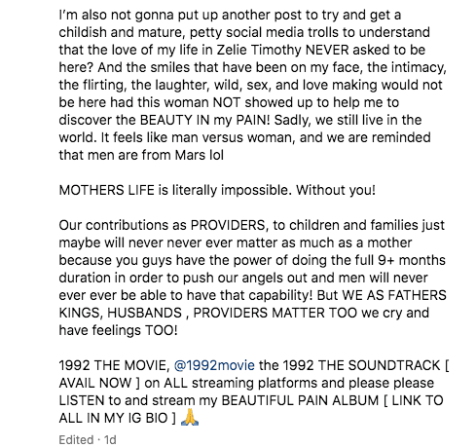Click the text "1992 THE SOUNDTRACK"
This screenshot has width=476, height=448.
tap(362, 365)
